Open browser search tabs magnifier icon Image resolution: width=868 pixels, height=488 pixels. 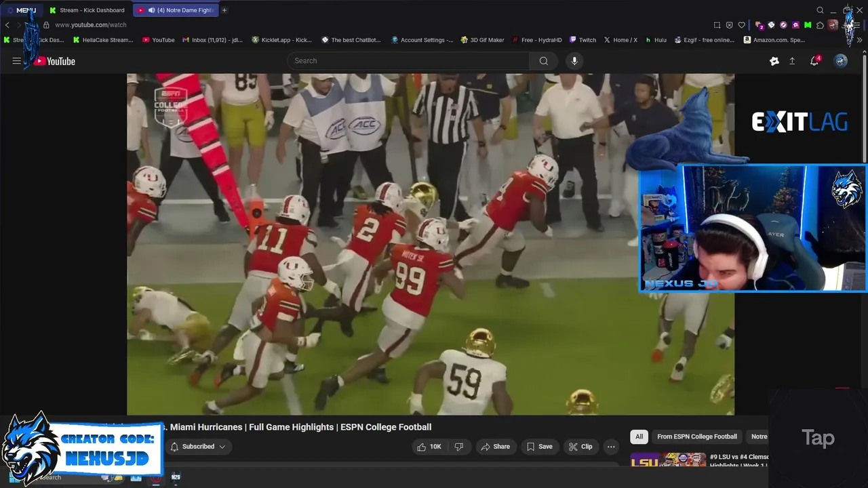pyautogui.click(x=820, y=10)
